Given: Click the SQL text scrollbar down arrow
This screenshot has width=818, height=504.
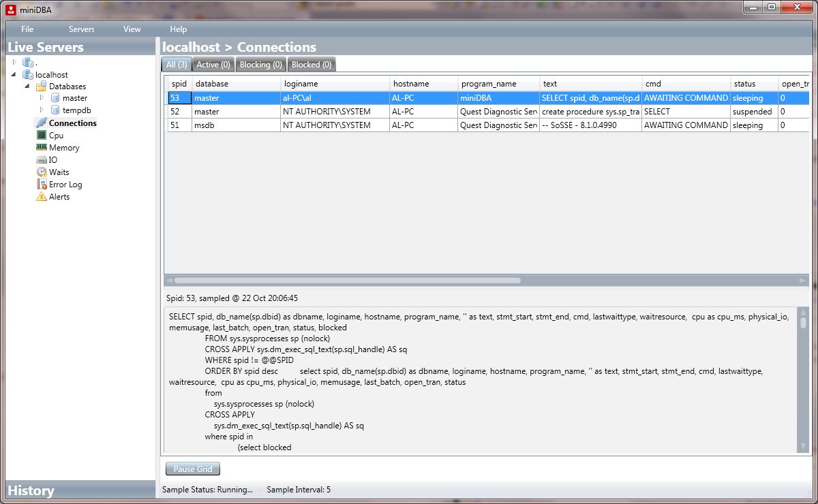Looking at the screenshot, I should click(803, 446).
